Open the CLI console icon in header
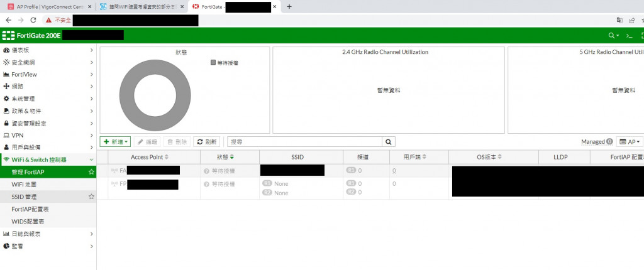This screenshot has height=270, width=644. point(629,36)
